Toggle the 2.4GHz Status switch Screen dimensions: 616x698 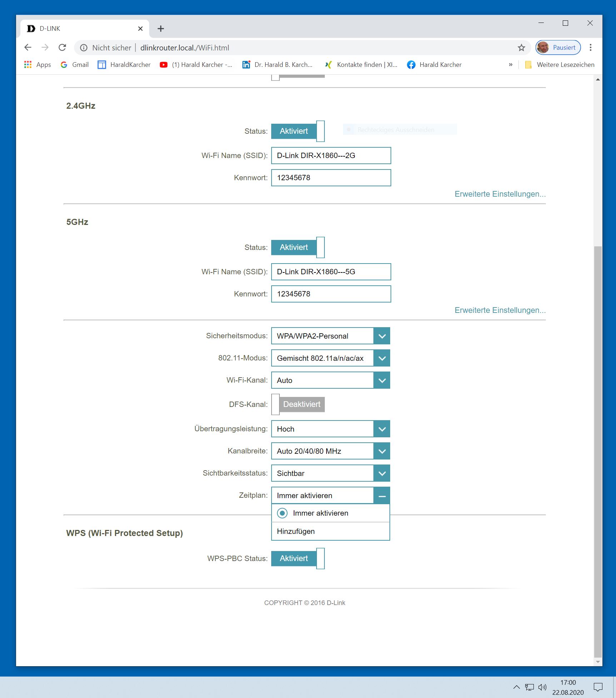(298, 131)
